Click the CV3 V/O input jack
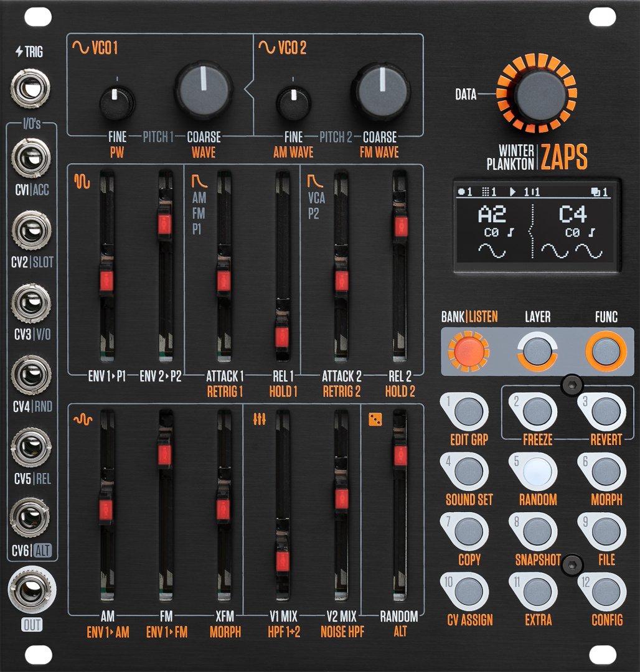 click(x=31, y=302)
